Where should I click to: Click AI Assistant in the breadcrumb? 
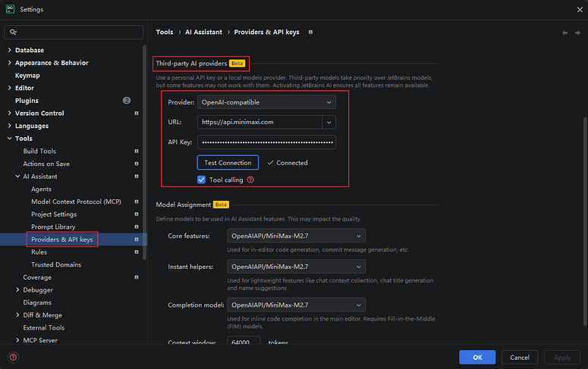[x=203, y=33]
